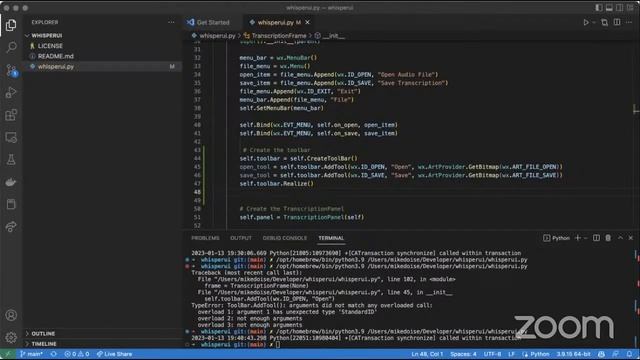Select the TERMINAL panel tab
Viewport: 640px width, 360px height.
point(331,238)
